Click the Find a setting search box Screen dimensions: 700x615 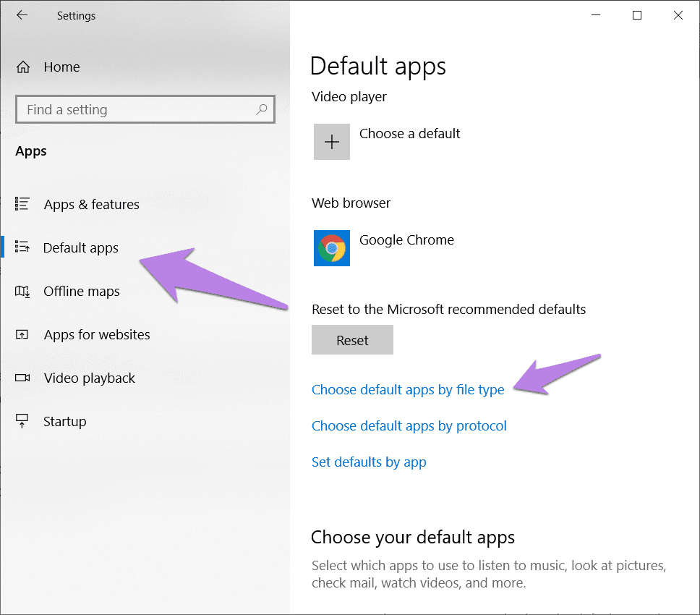pos(145,109)
